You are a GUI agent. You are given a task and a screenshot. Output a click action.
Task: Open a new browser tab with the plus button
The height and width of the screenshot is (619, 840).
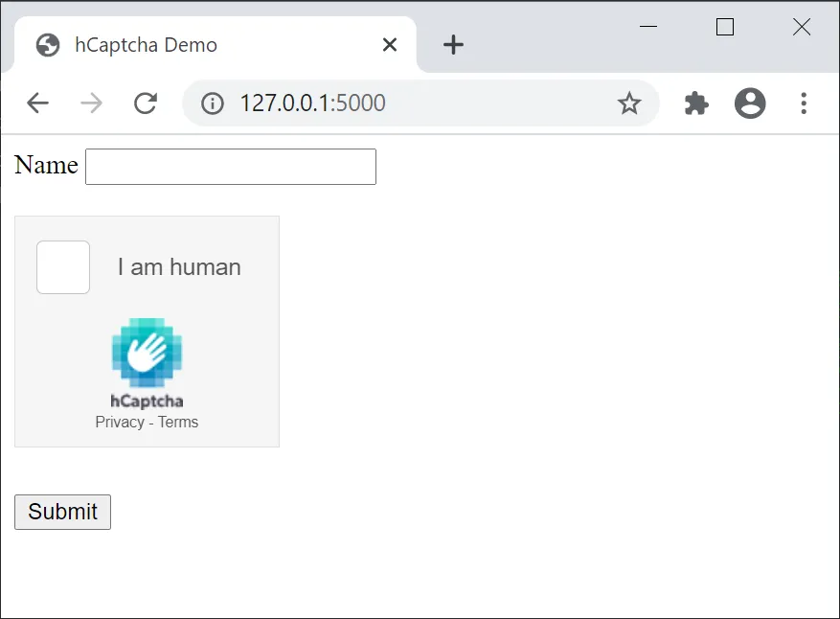click(452, 44)
